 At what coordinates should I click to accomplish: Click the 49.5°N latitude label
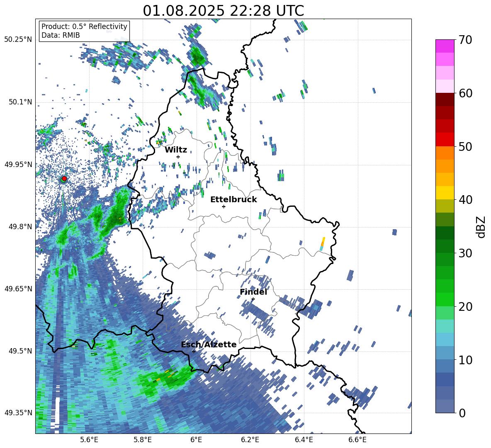coord(20,351)
